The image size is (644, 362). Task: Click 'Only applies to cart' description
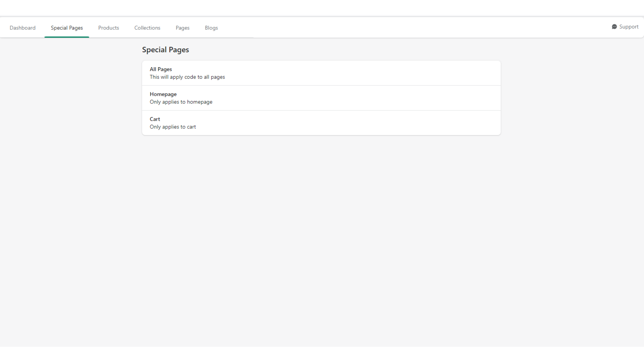tap(173, 127)
